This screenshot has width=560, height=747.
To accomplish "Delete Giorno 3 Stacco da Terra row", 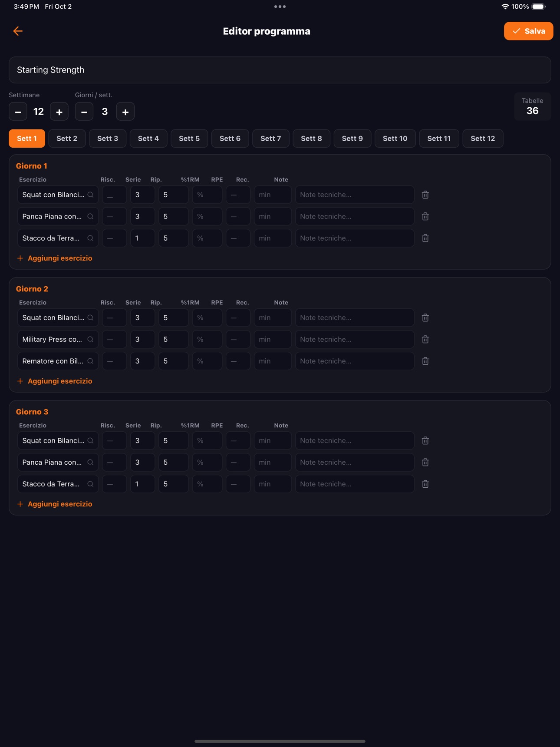I will point(425,484).
